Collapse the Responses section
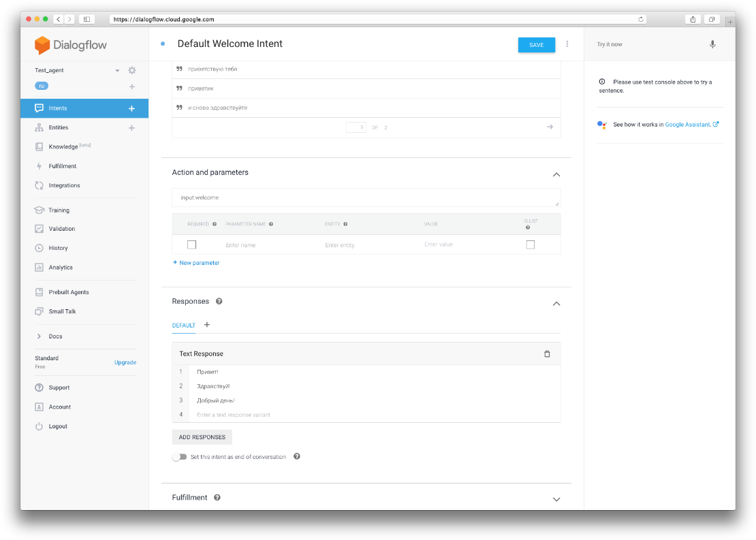The image size is (756, 540). pos(556,303)
